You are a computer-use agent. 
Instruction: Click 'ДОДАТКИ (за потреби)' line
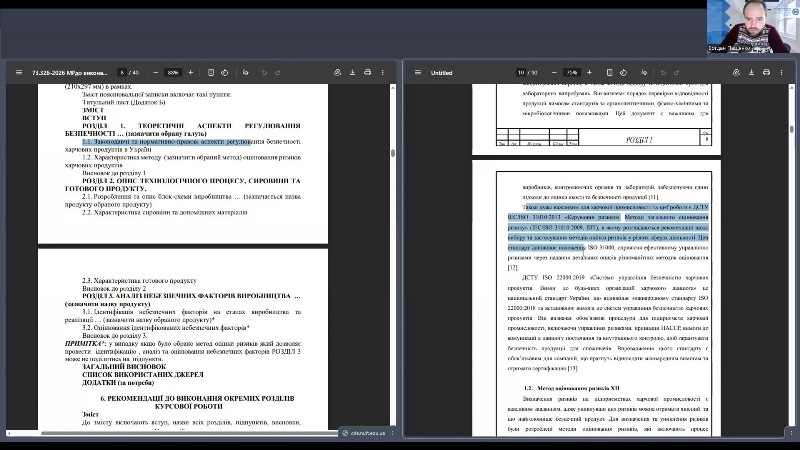(118, 383)
